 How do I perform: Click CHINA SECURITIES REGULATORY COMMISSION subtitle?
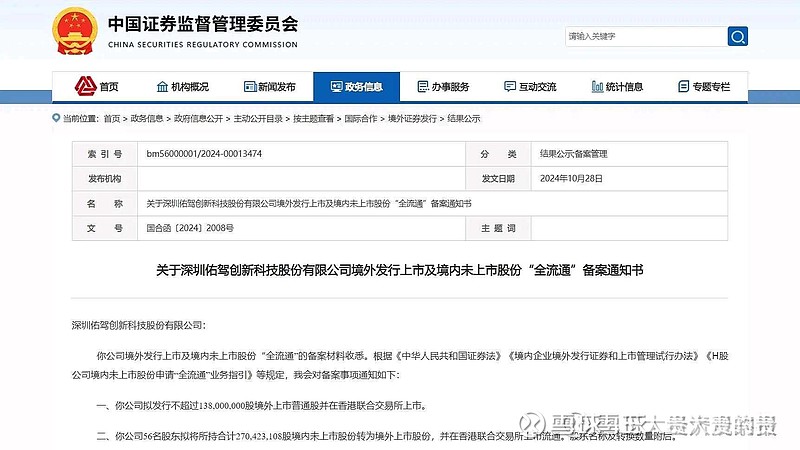click(x=203, y=44)
